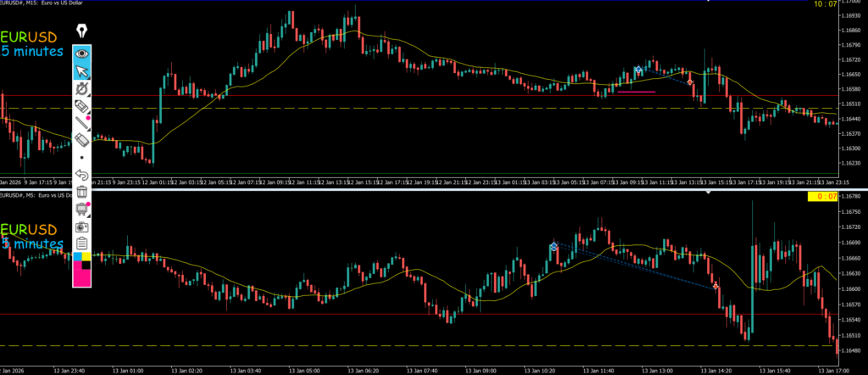
Task: Click the pen nib icon above the toolbar
Action: (82, 31)
